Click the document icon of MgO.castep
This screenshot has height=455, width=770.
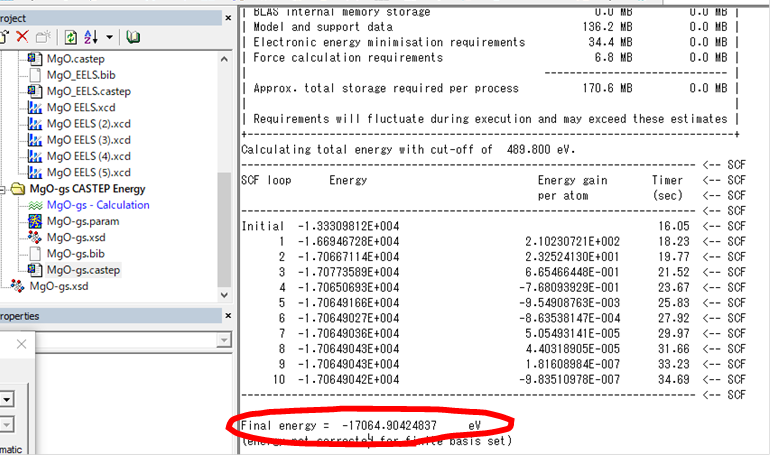coord(35,59)
